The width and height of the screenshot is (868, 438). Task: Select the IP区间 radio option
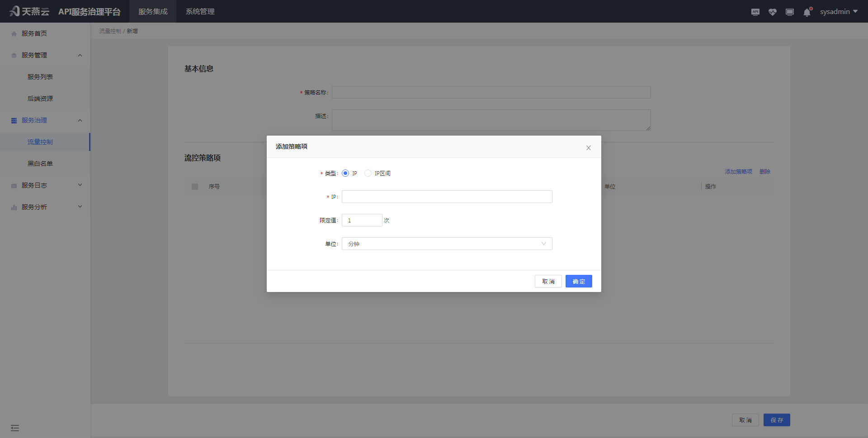(x=368, y=173)
